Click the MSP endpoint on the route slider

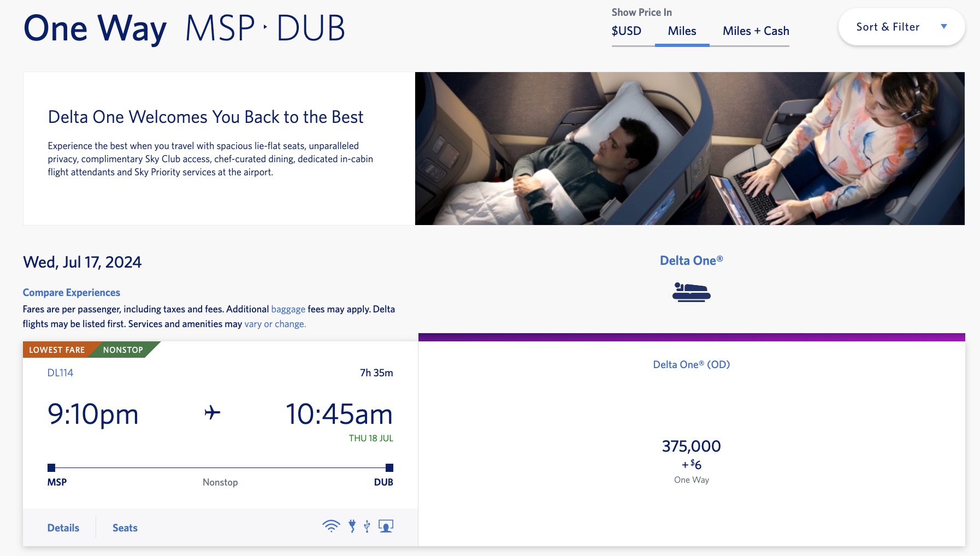[52, 467]
